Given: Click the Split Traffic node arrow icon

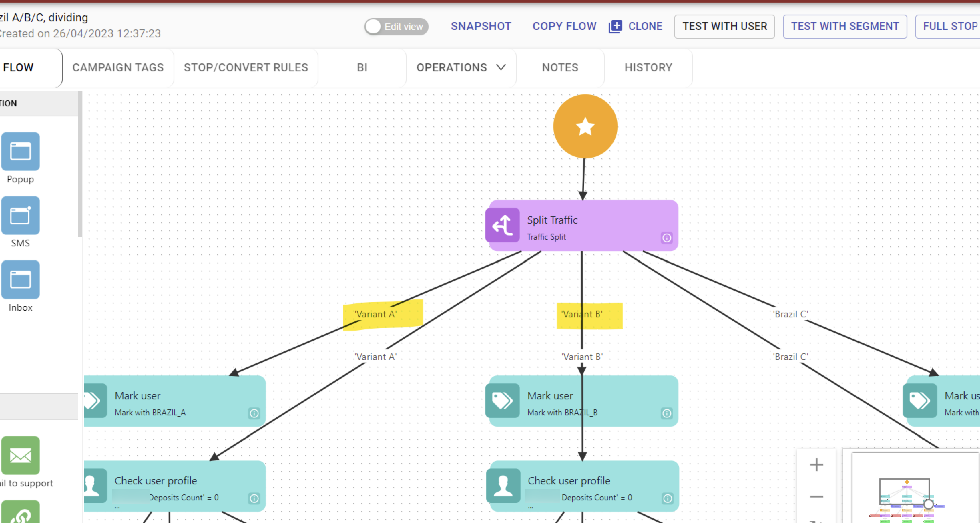Looking at the screenshot, I should coord(503,225).
